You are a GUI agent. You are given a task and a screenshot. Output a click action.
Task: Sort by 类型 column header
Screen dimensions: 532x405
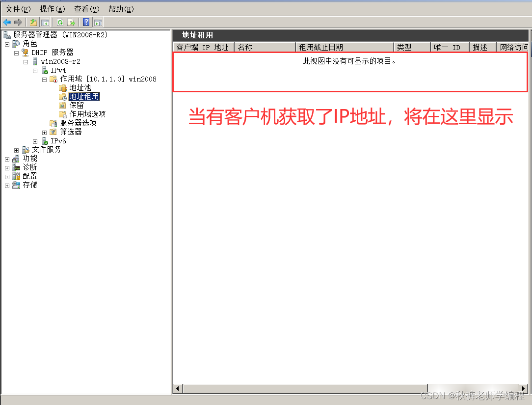(412, 47)
